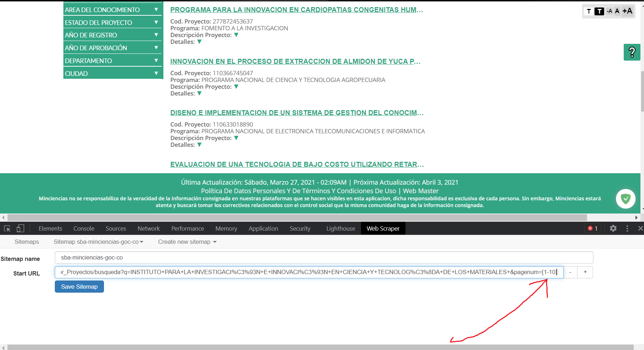Click the green question mark help button

pos(632,52)
